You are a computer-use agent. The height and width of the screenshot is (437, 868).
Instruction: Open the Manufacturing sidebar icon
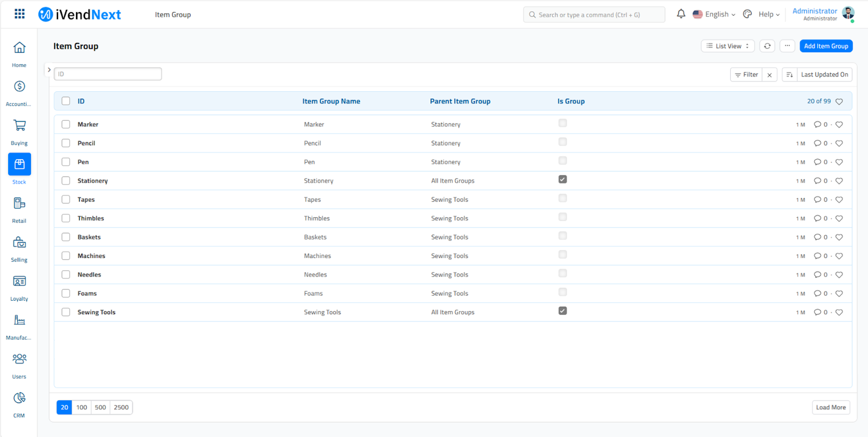tap(20, 320)
